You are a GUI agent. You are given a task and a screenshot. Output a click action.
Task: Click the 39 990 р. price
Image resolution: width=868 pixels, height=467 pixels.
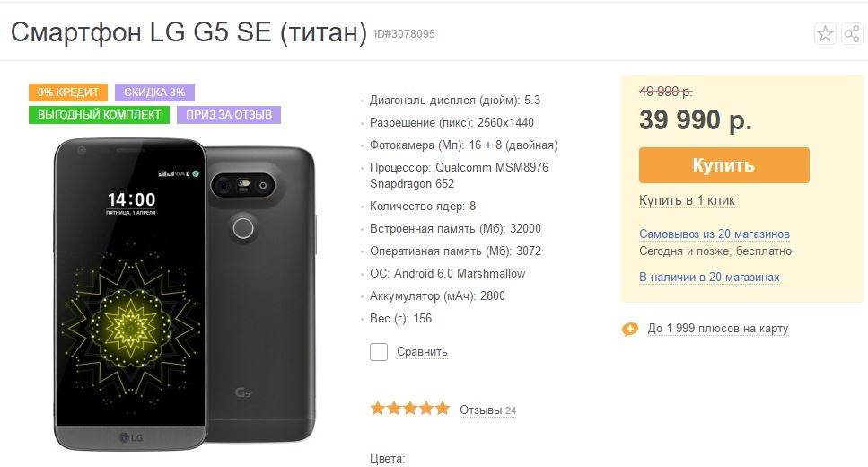(696, 119)
